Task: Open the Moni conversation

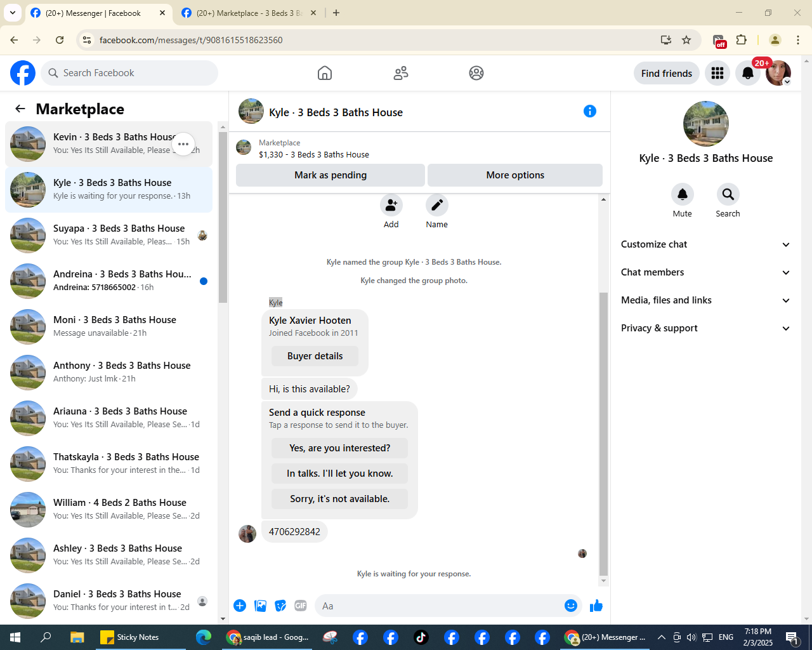Action: 109,327
